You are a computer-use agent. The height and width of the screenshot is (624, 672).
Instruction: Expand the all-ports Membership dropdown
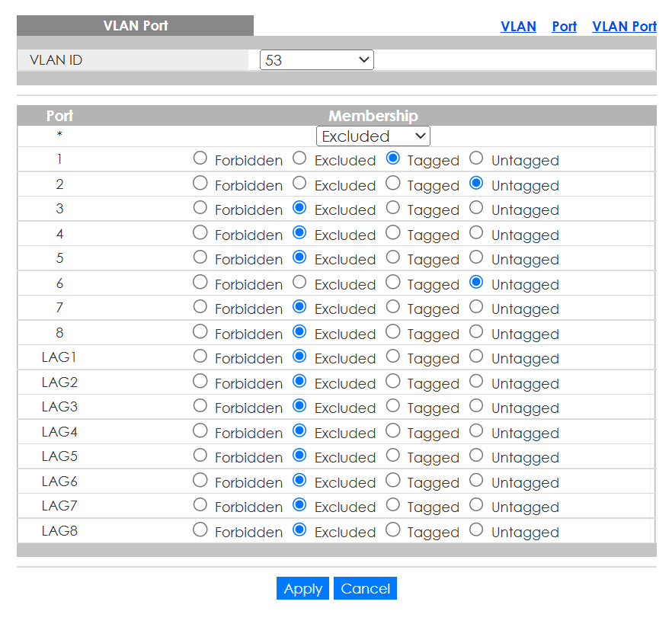tap(373, 136)
